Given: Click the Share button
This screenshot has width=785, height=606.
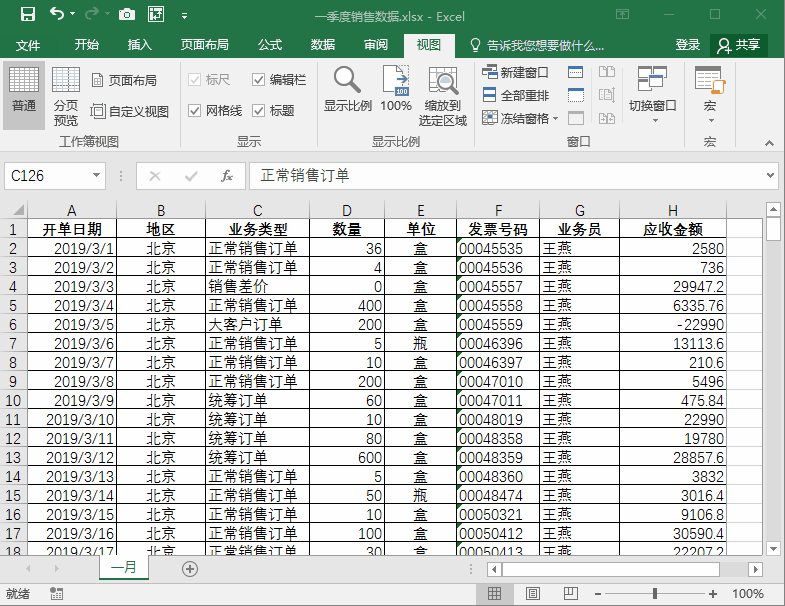Looking at the screenshot, I should [x=739, y=45].
